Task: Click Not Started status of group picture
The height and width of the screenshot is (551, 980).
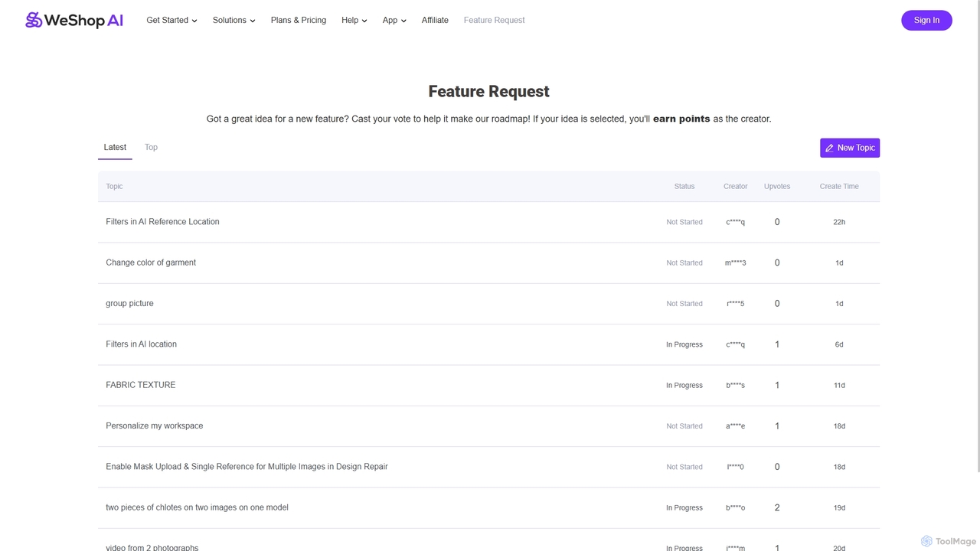Action: (684, 304)
